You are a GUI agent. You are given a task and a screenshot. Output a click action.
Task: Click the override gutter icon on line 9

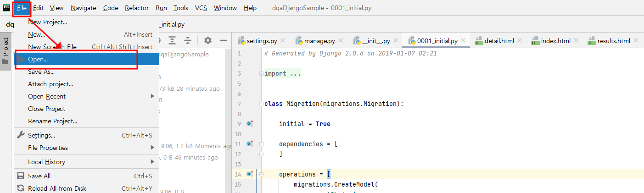click(x=250, y=124)
